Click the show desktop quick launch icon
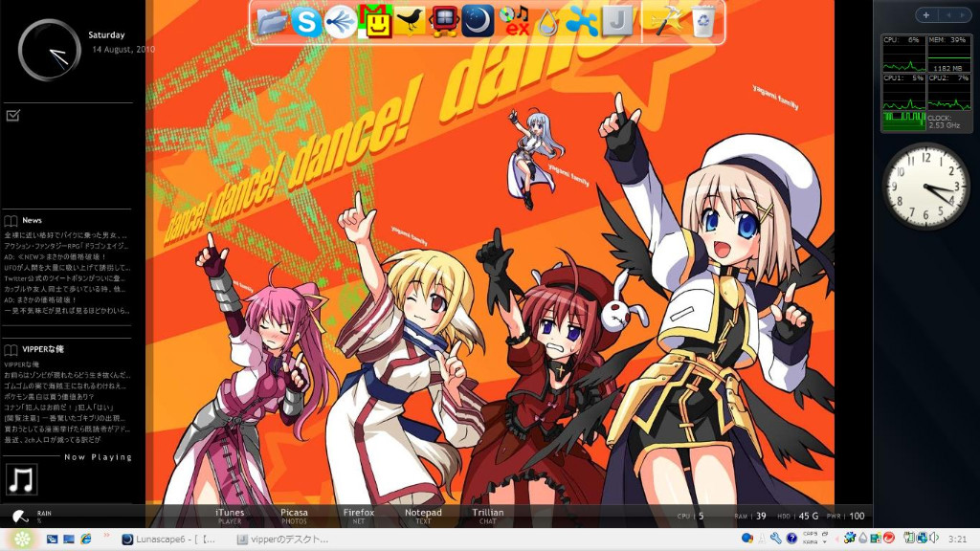This screenshot has height=551, width=980. (x=69, y=540)
